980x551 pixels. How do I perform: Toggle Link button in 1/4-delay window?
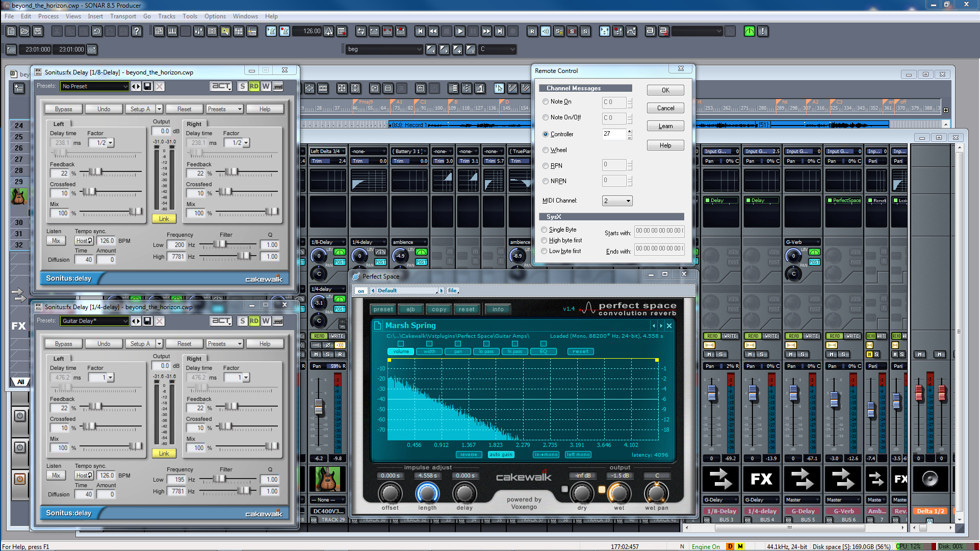pyautogui.click(x=164, y=454)
